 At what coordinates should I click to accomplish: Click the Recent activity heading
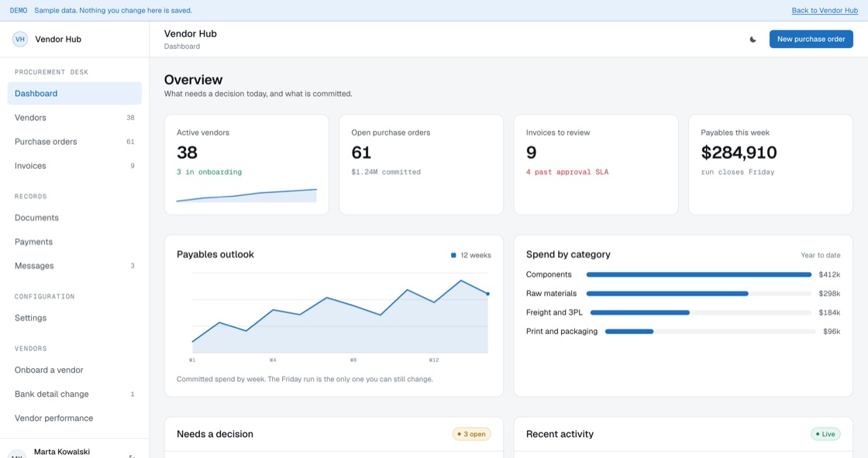(x=560, y=434)
